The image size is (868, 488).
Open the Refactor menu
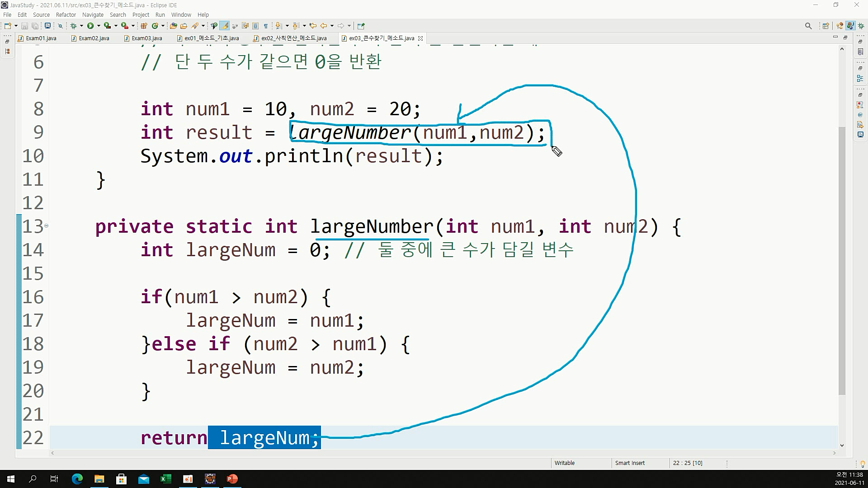click(66, 15)
